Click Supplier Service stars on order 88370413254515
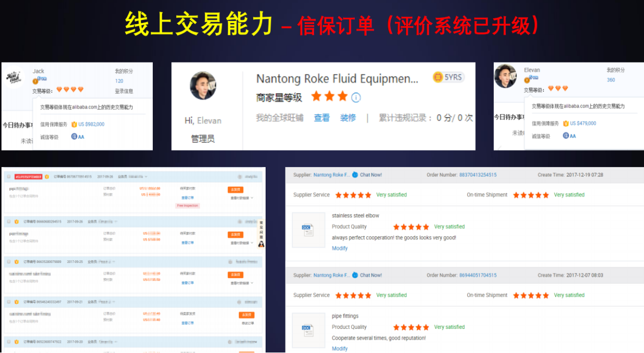This screenshot has width=644, height=353. [x=353, y=195]
